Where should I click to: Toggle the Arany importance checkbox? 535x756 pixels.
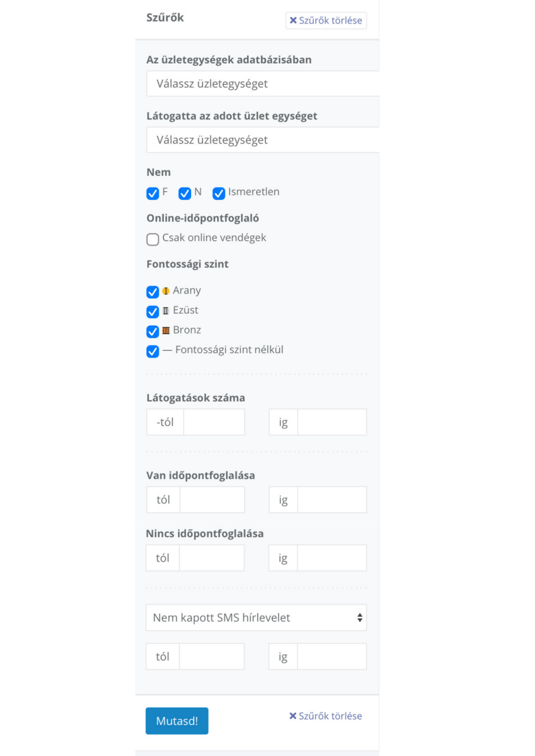[152, 292]
